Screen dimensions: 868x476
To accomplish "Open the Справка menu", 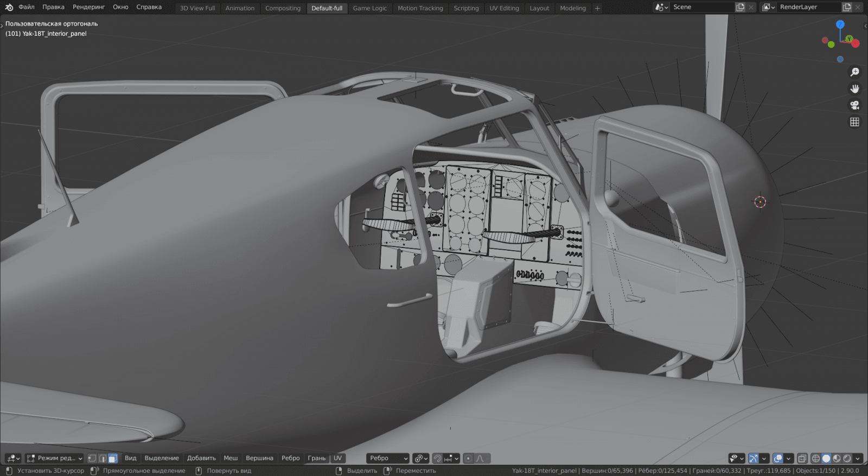I will [x=149, y=7].
